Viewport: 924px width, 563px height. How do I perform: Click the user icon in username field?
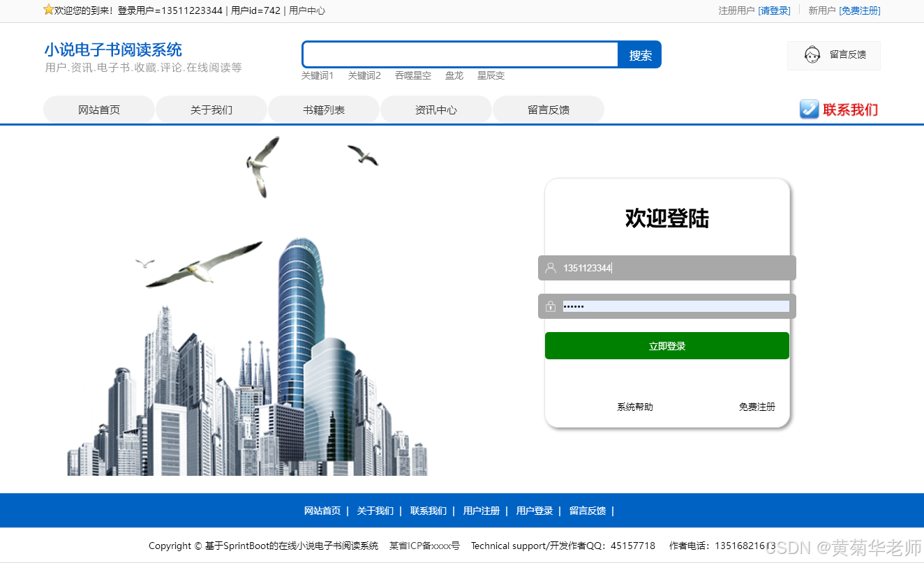(x=551, y=268)
